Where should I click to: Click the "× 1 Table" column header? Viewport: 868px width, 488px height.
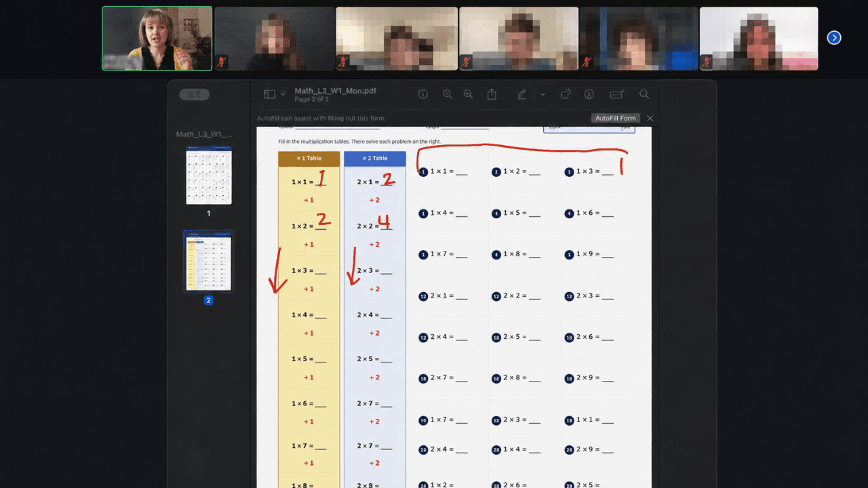(309, 159)
